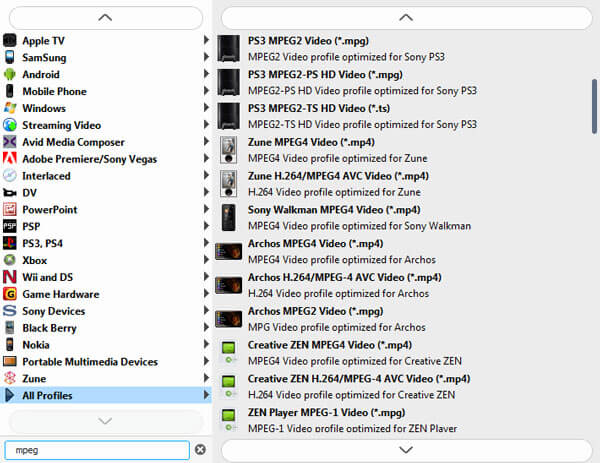The width and height of the screenshot is (600, 463).
Task: Expand the Zune submenu arrow
Action: point(206,378)
